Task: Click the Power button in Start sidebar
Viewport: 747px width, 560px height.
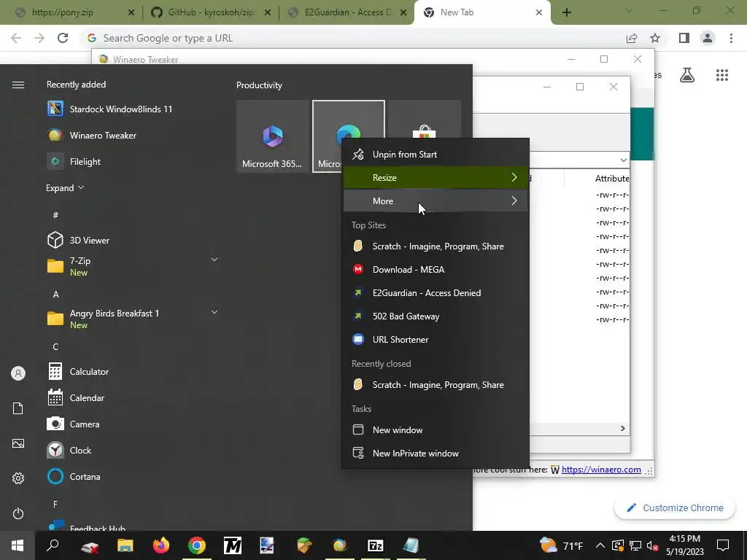Action: [18, 513]
